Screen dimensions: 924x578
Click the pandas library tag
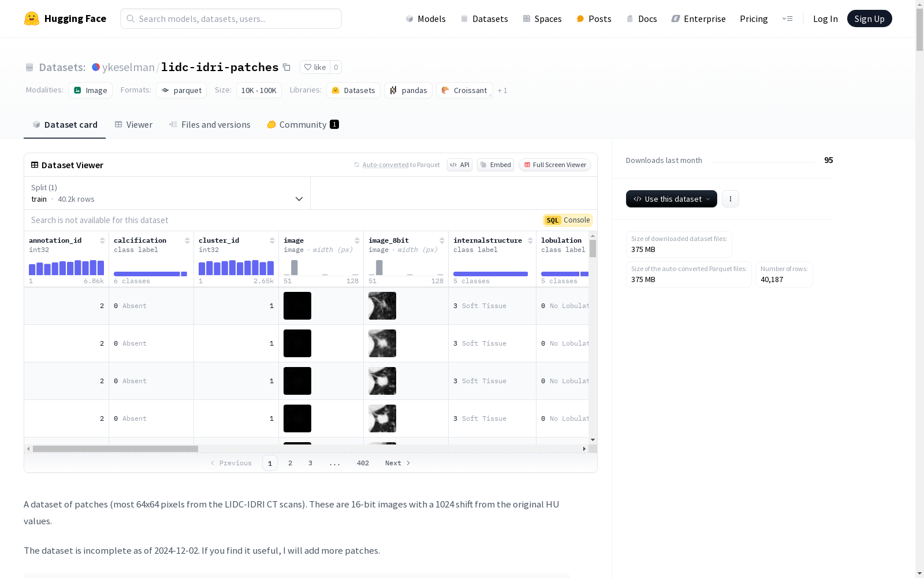[408, 90]
